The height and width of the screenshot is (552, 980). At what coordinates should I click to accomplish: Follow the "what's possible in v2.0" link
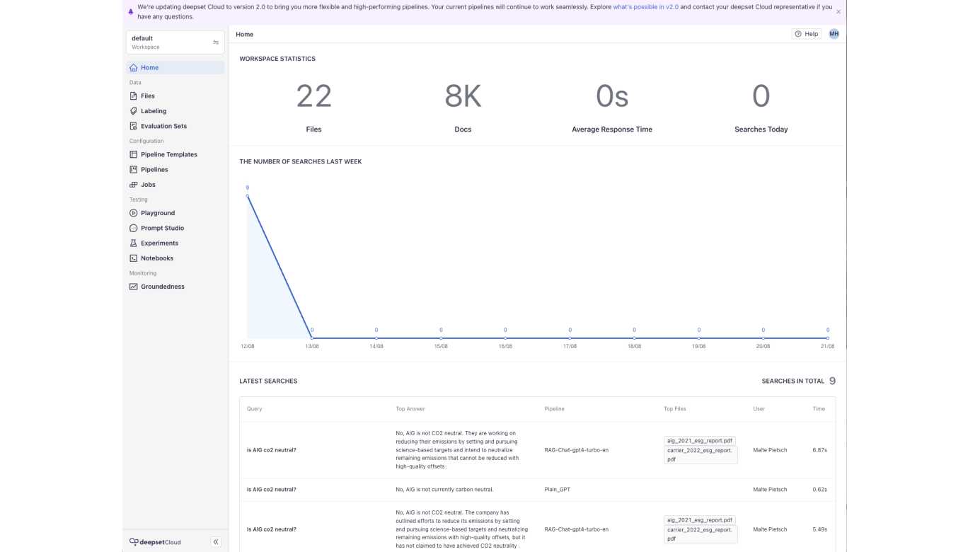coord(645,7)
